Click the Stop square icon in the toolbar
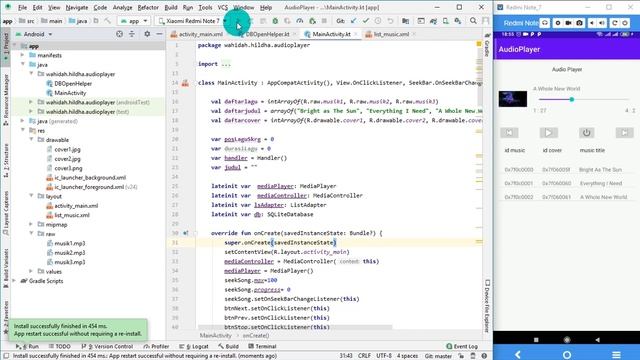The height and width of the screenshot is (360, 640). pyautogui.click(x=324, y=21)
